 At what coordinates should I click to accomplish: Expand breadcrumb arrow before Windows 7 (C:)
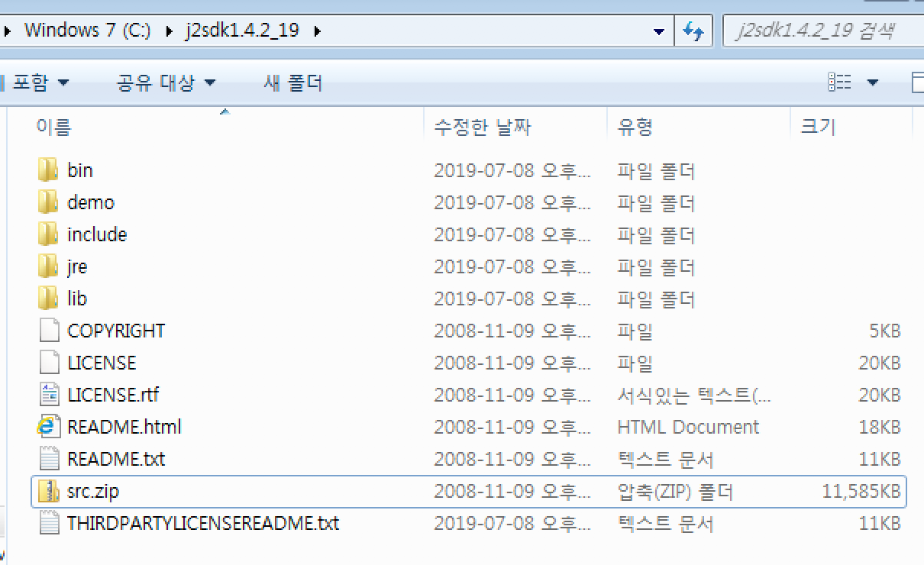7,31
